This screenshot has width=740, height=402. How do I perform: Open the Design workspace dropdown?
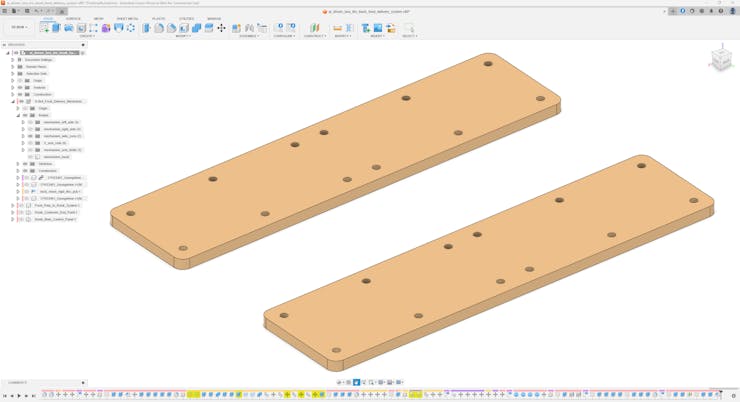pos(19,28)
